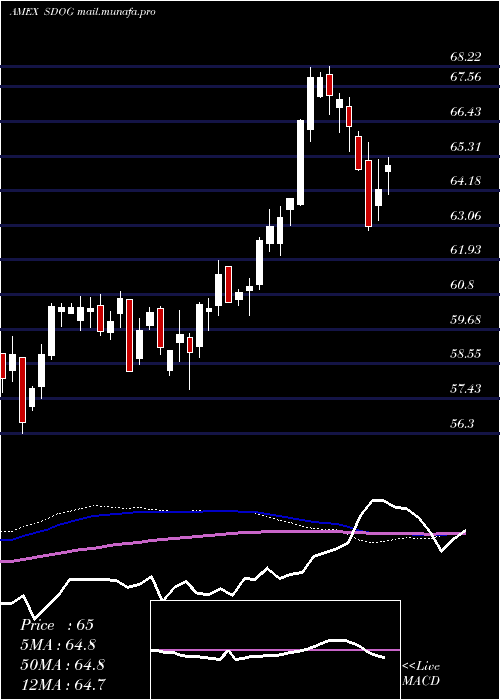Click the tall white candle rising past 66.43
Image resolution: width=500 pixels, height=700 pixels.
301,162
